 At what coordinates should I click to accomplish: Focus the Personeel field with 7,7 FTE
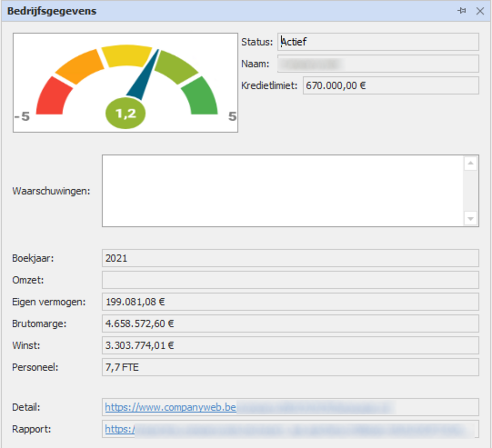tap(290, 368)
